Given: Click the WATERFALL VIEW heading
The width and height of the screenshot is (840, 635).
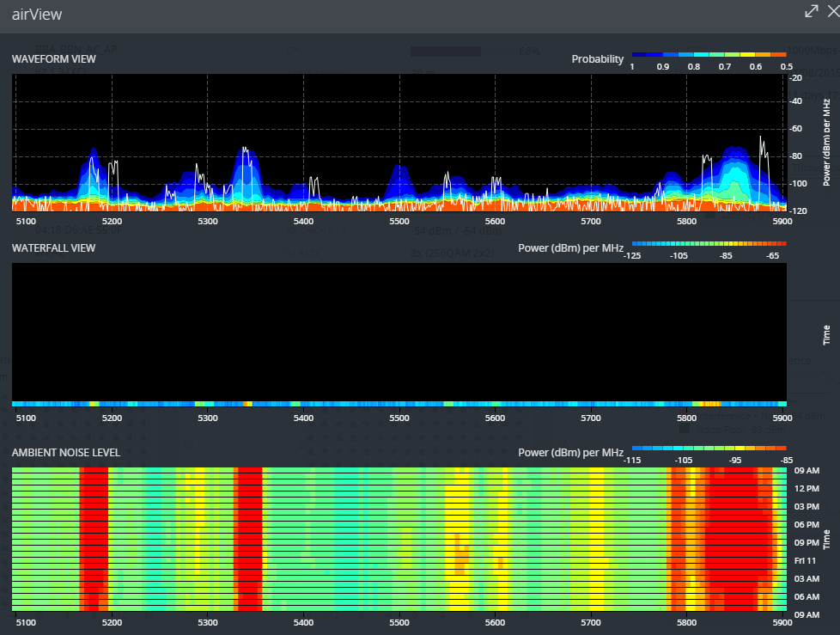Looking at the screenshot, I should point(53,248).
